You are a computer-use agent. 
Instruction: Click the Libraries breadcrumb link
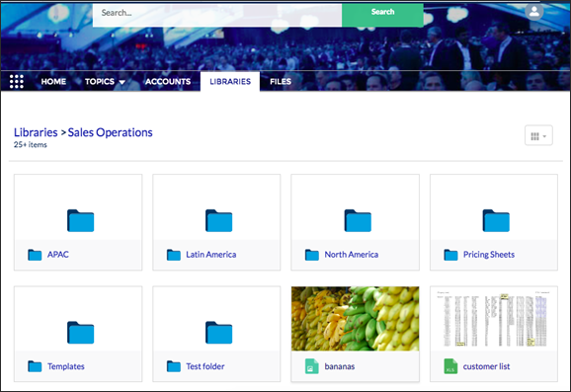(x=36, y=132)
